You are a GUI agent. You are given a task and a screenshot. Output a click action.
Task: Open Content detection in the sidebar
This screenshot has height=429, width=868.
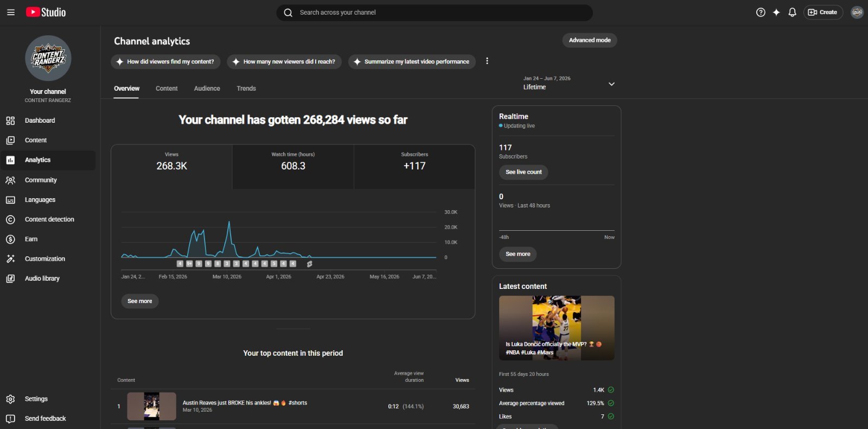(x=48, y=219)
